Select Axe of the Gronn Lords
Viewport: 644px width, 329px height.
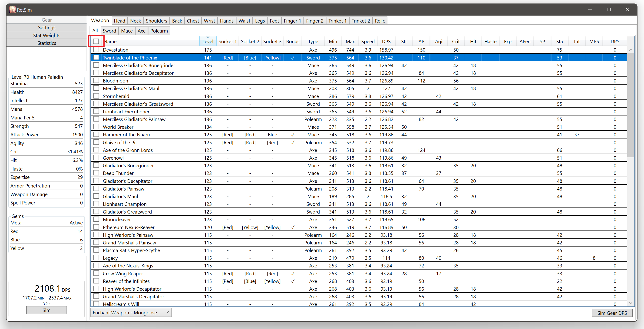[x=359, y=150]
